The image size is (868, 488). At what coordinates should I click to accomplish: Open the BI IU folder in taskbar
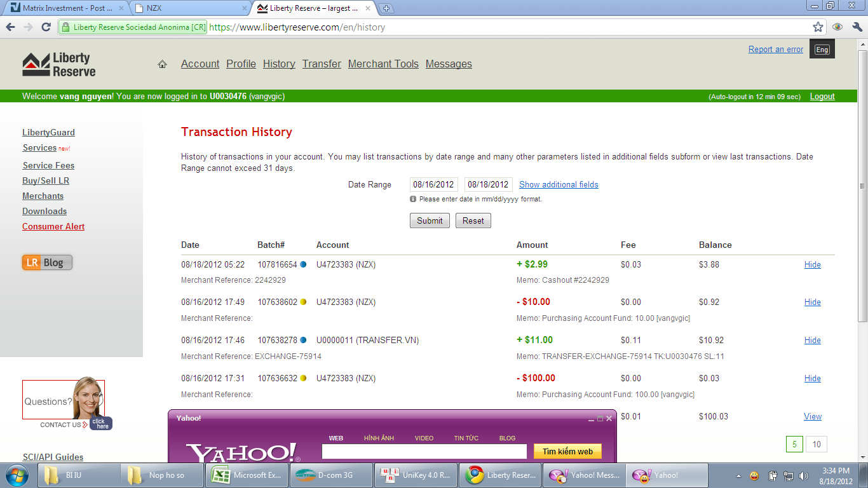[x=79, y=475]
